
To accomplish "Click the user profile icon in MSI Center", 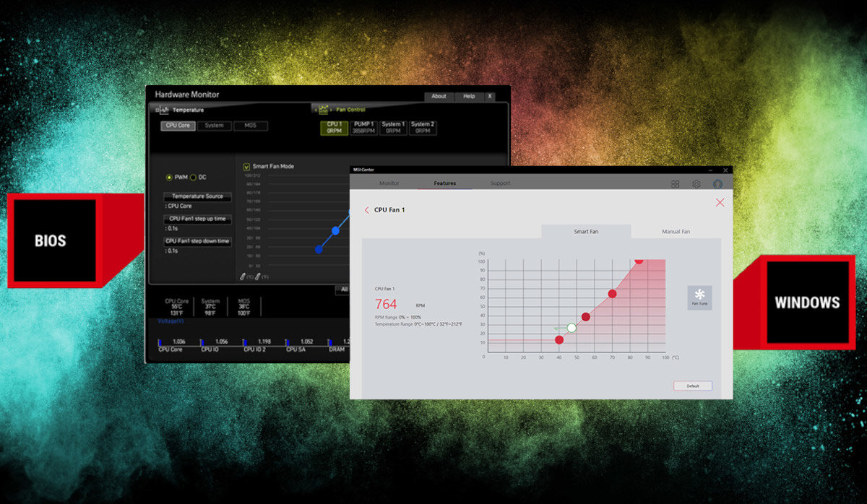I will (717, 184).
